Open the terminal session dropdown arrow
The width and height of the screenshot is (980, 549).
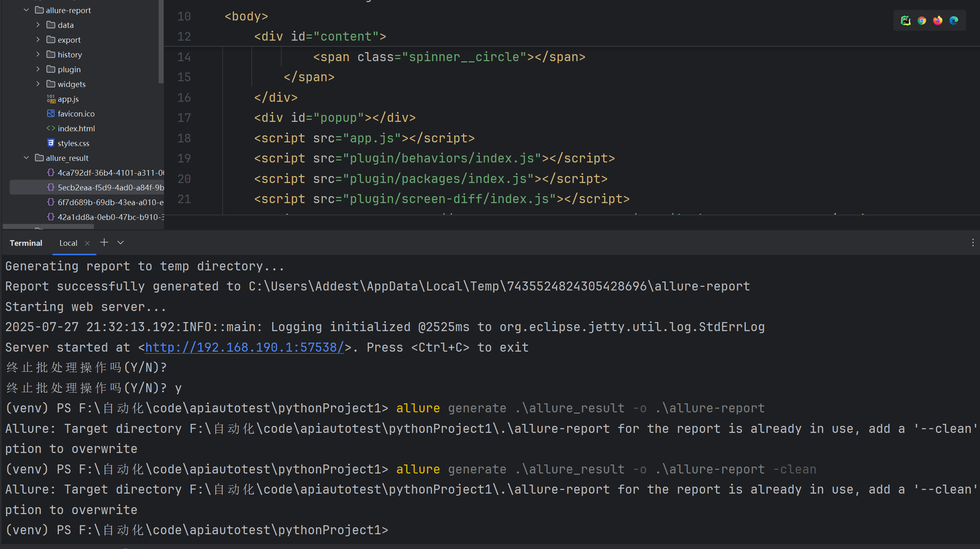point(121,242)
